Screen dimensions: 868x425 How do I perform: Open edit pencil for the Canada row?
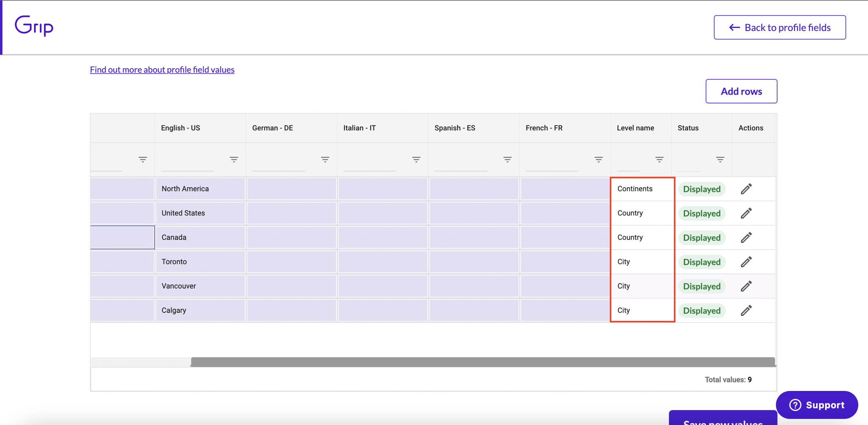pos(746,238)
